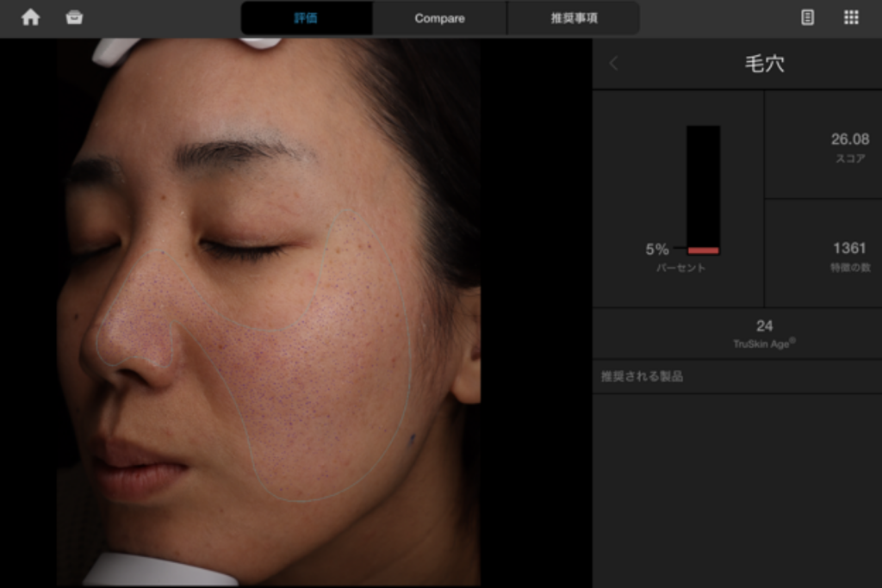Tap the white forehead rest at top of photo
882x588 pixels.
click(x=258, y=42)
